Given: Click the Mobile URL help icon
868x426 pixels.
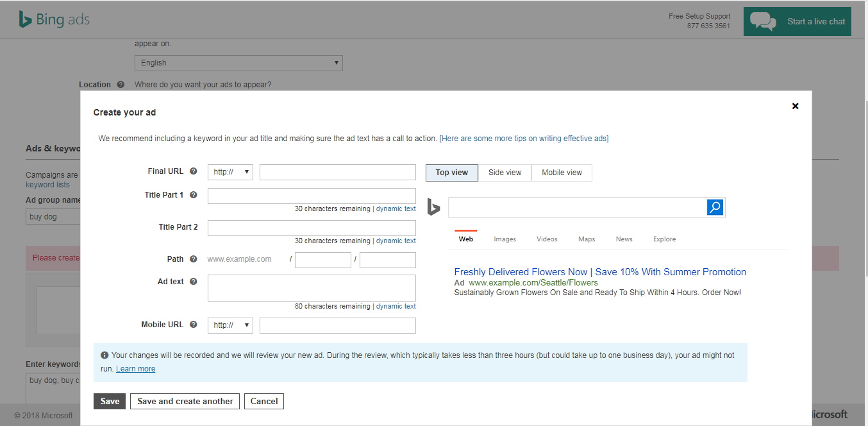Looking at the screenshot, I should coord(194,325).
